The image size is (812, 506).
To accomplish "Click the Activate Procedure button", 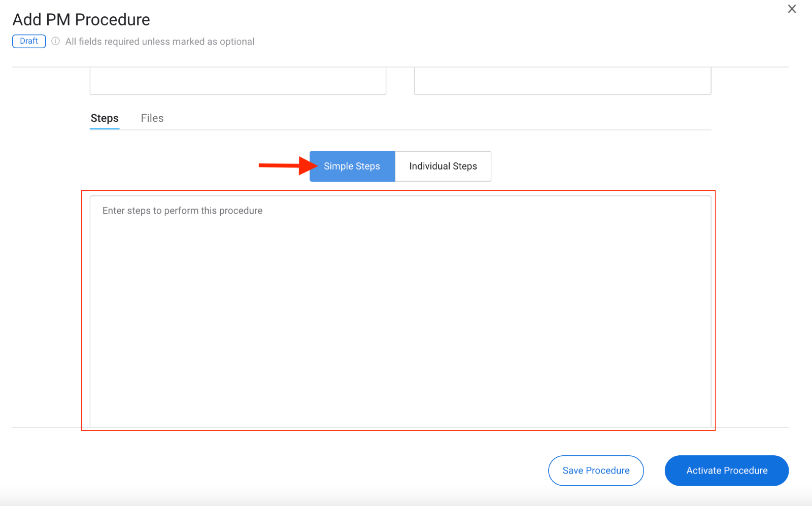I will pos(727,470).
